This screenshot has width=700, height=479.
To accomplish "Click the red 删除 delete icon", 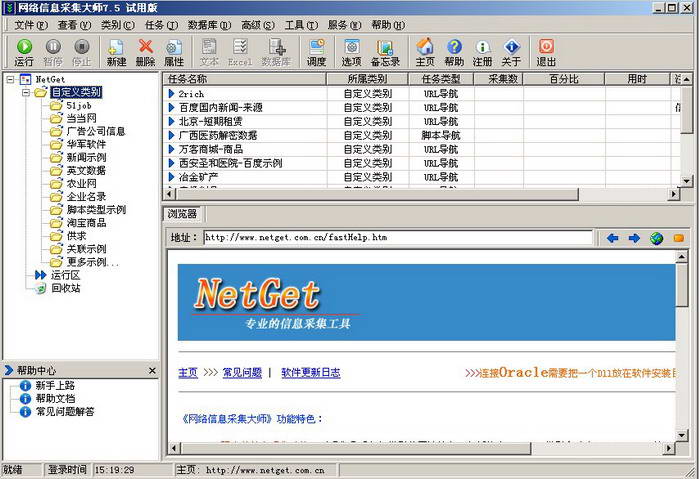I will coord(146,52).
